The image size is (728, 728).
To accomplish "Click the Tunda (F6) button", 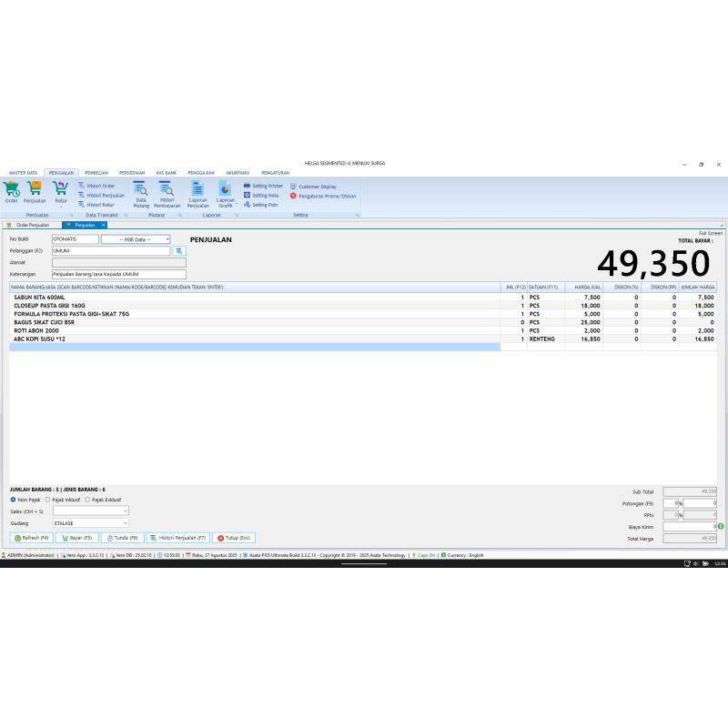I will [x=122, y=538].
